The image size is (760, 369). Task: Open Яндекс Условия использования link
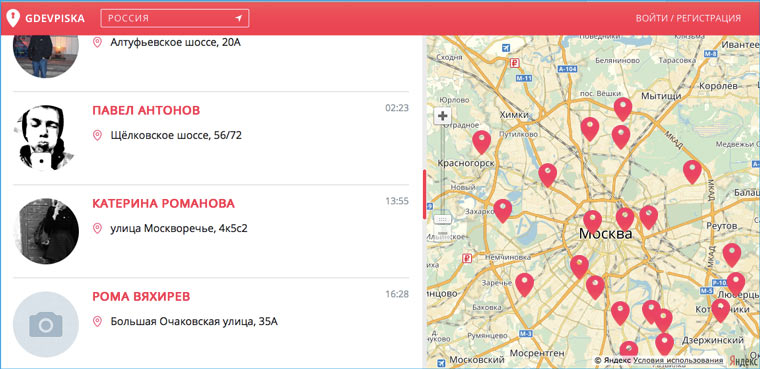(679, 360)
